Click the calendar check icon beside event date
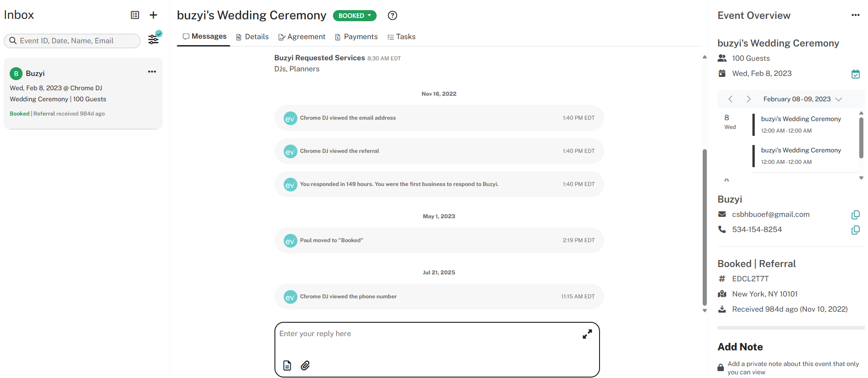Screen dimensions: 868x378 click(x=856, y=74)
